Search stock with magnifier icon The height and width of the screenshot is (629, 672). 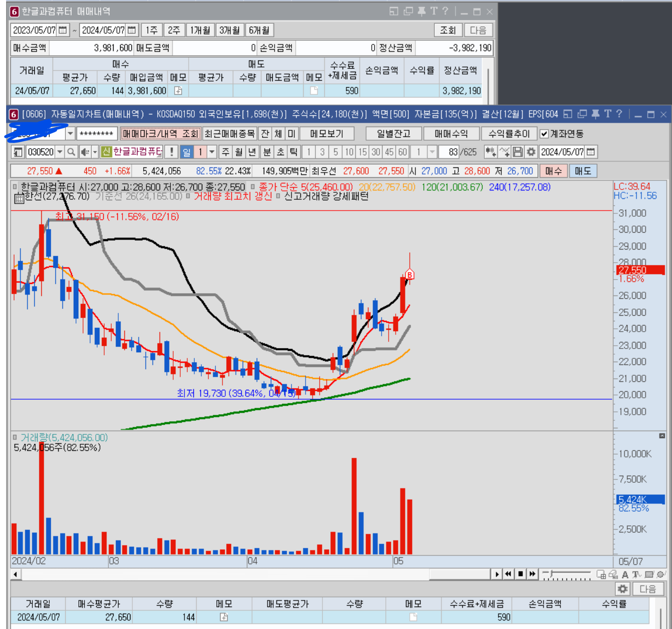(x=71, y=152)
